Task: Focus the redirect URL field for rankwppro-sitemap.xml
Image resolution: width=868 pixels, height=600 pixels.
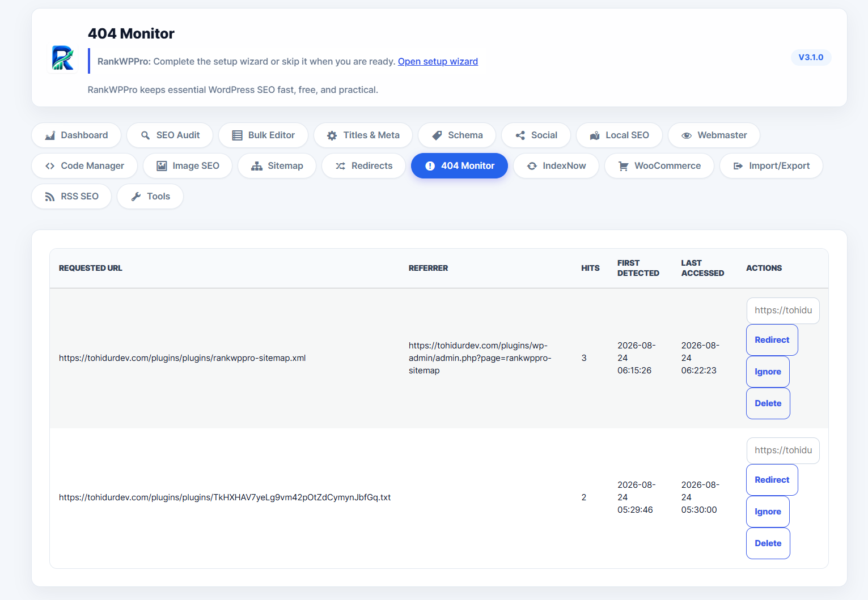Action: 783,310
